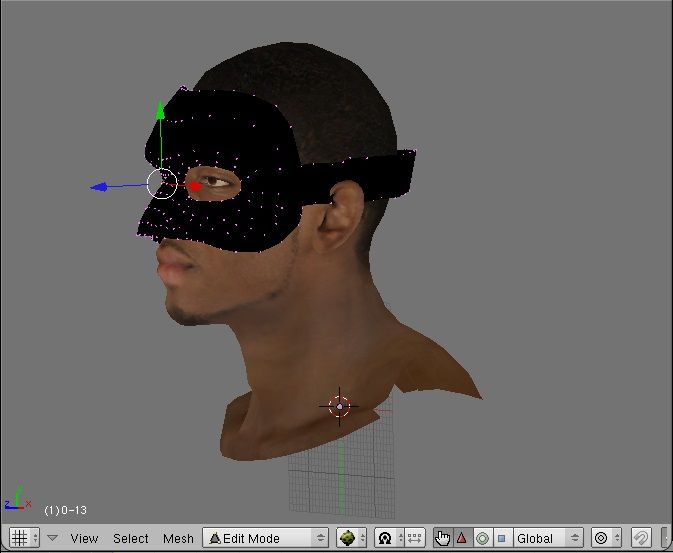Image resolution: width=673 pixels, height=553 pixels.
Task: Click the white manipulator center circle
Action: 162,183
